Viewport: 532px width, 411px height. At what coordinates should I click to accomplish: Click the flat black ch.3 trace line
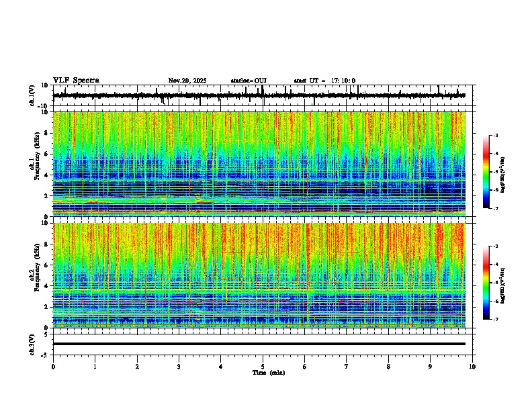tap(259, 344)
